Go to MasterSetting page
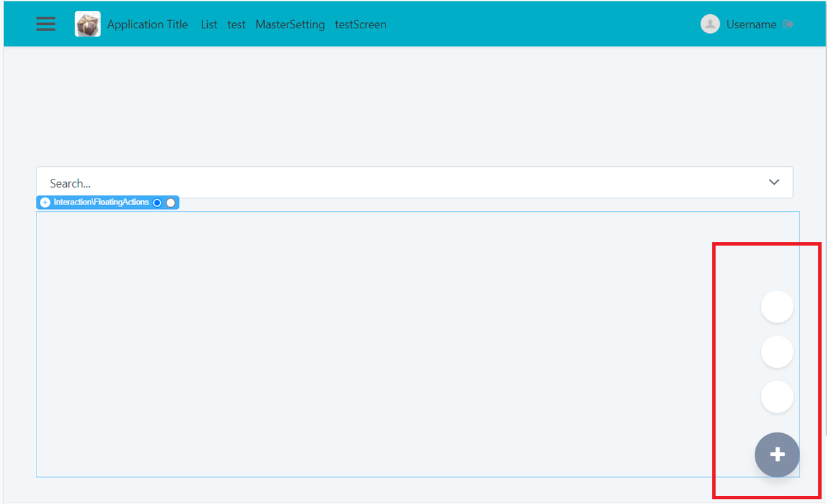Image resolution: width=827 pixels, height=504 pixels. point(290,24)
